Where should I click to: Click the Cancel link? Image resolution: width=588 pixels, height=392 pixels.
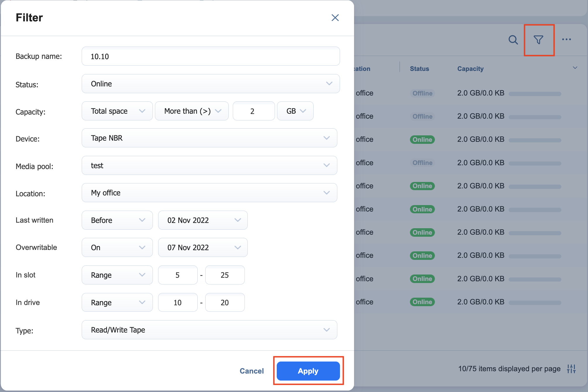tap(252, 371)
